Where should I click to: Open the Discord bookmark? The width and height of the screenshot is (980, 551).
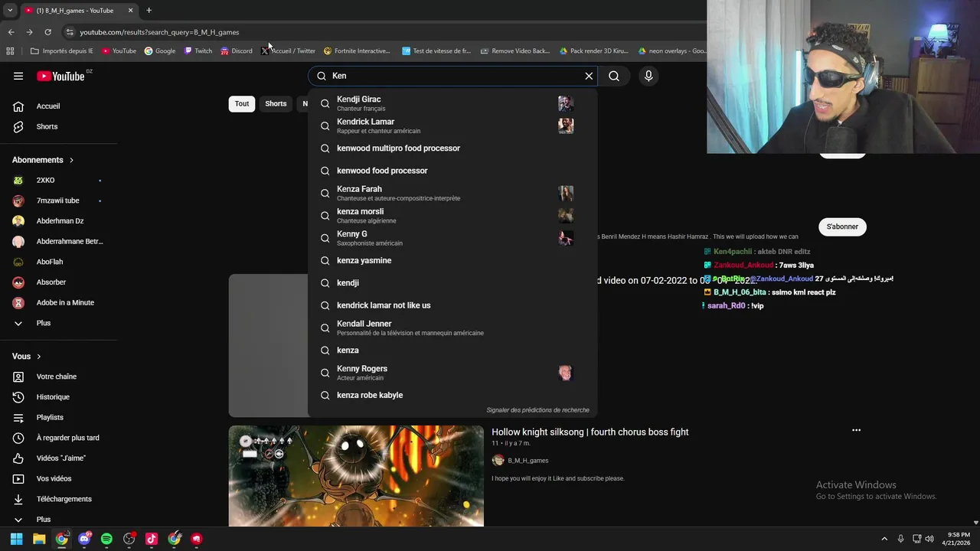click(x=237, y=51)
